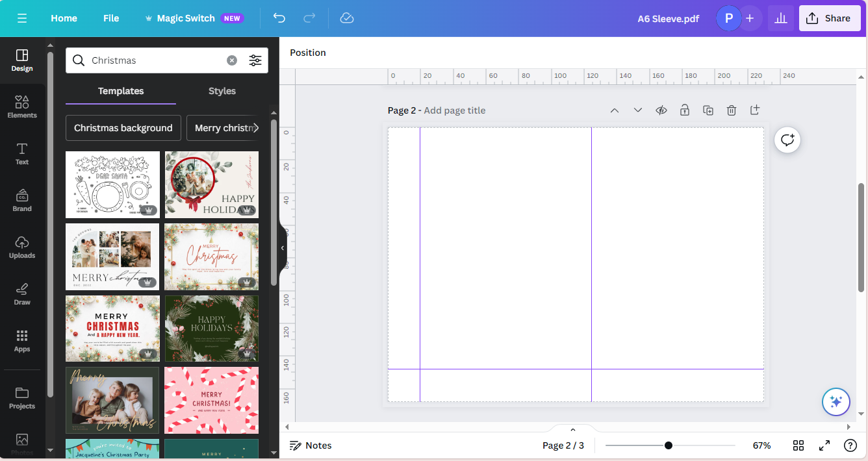The width and height of the screenshot is (868, 461).
Task: Open the Elements panel
Action: click(22, 106)
